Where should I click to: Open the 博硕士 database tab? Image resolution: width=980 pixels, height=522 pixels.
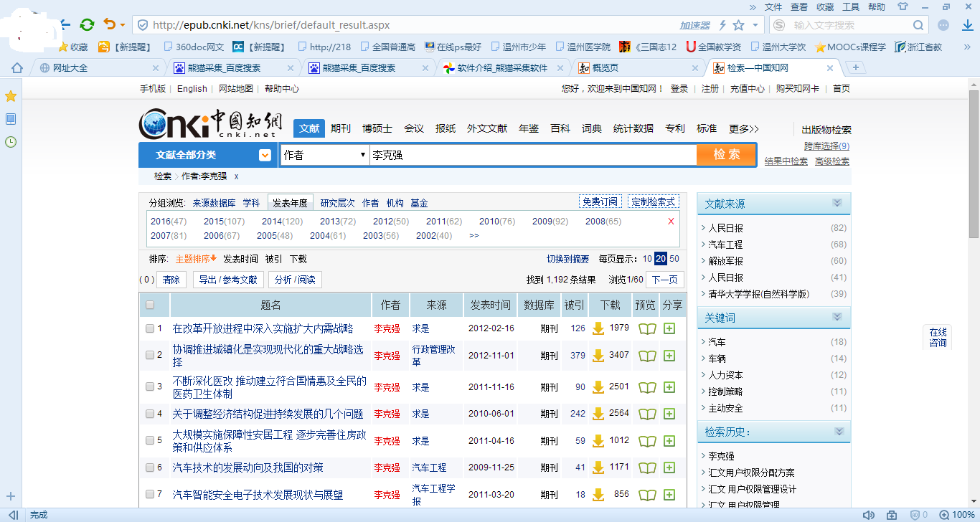[377, 128]
